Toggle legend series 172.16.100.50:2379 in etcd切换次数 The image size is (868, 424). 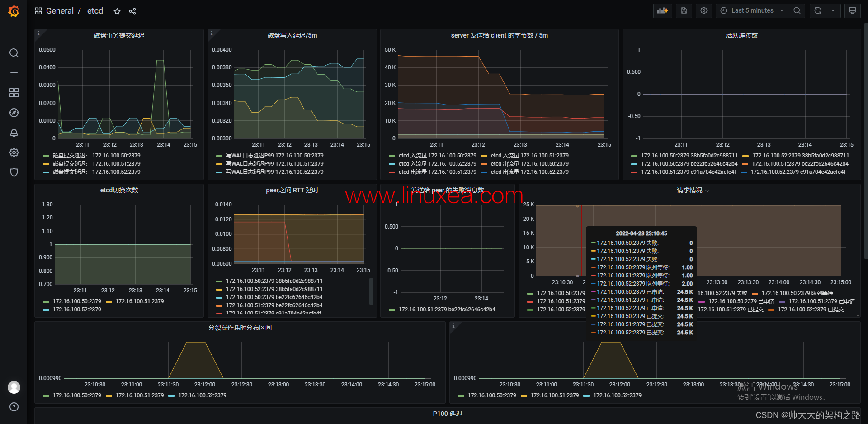coord(76,301)
